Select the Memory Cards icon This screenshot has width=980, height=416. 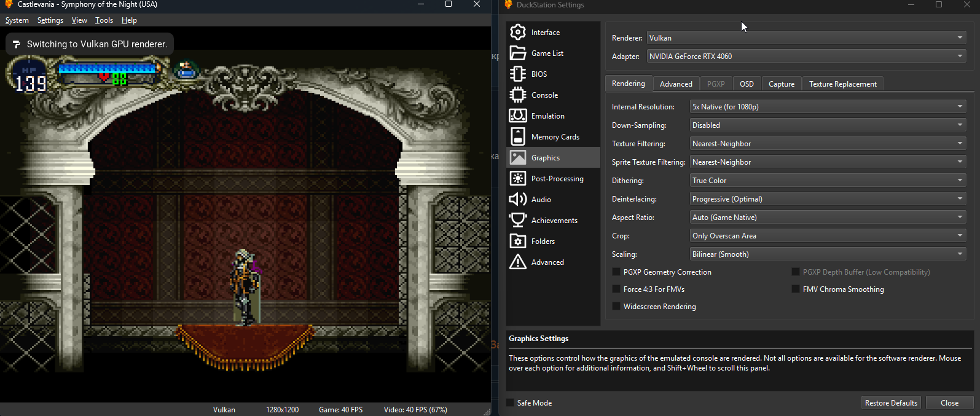518,136
